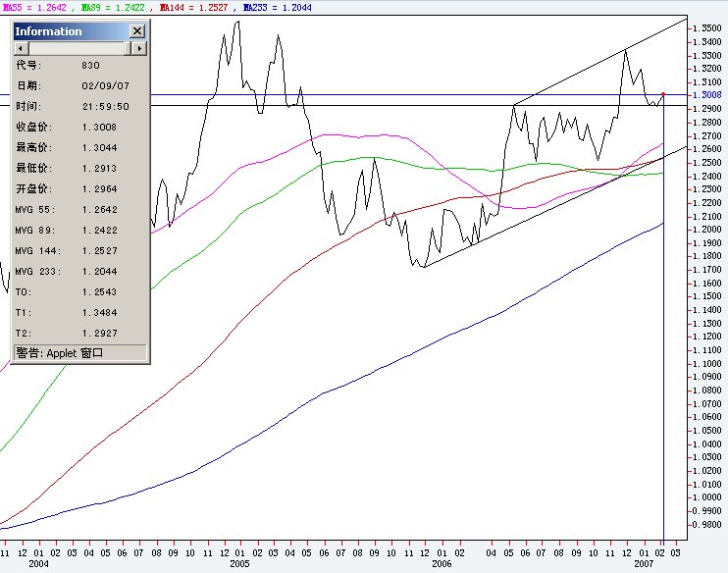Click the 2005 year label on time axis
The height and width of the screenshot is (573, 728).
tap(239, 564)
